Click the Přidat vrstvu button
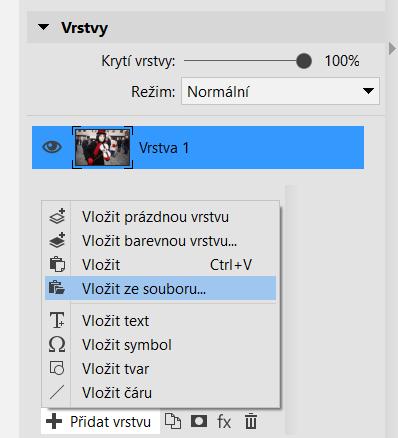 100,422
